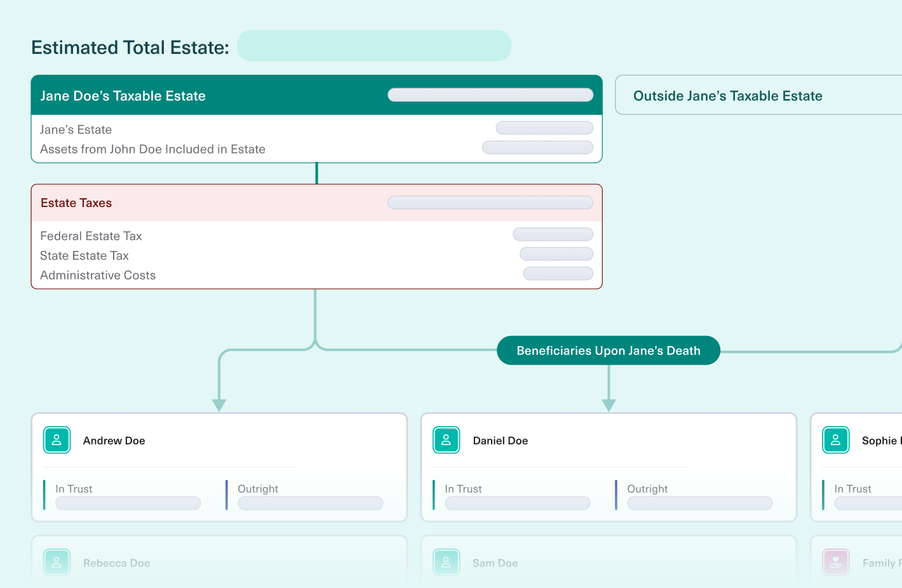Viewport: 902px width, 588px height.
Task: Click Daniel Doe's Outright amount placeholder
Action: click(x=700, y=504)
